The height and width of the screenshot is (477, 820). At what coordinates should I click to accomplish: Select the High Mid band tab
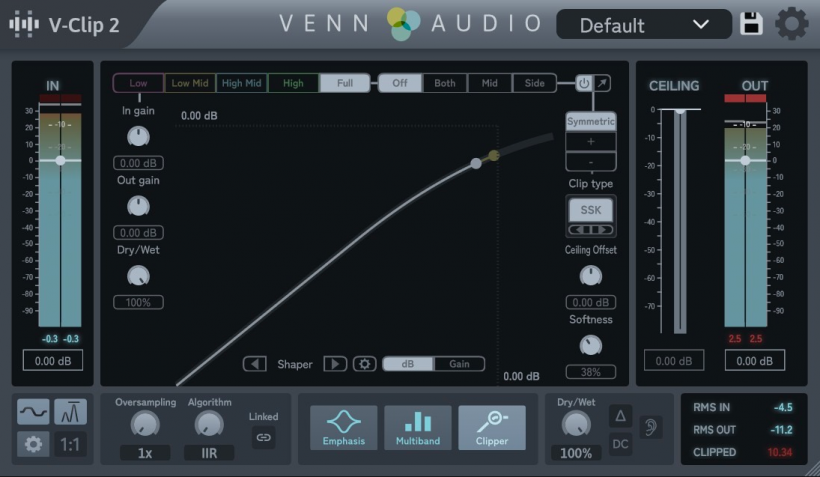[x=243, y=83]
